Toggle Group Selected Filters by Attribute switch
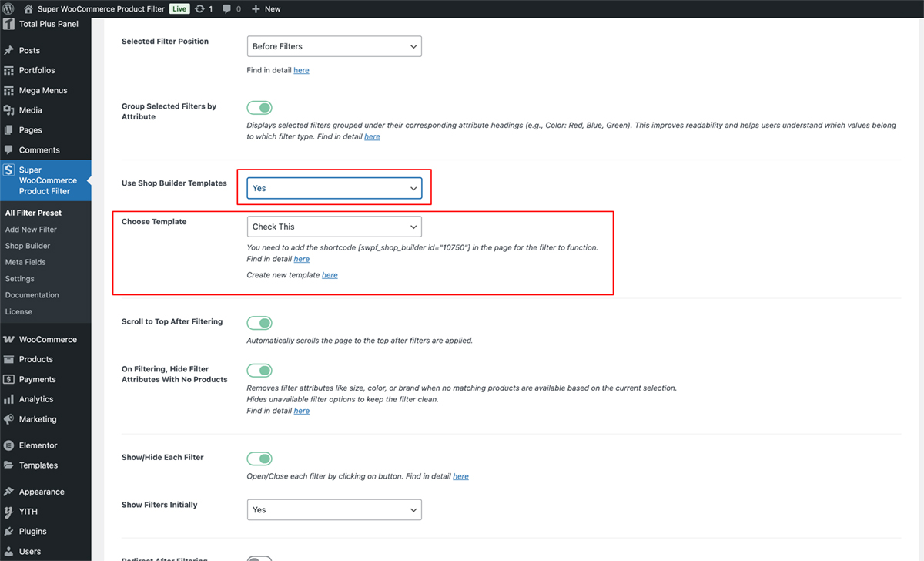This screenshot has width=924, height=561. pyautogui.click(x=259, y=108)
